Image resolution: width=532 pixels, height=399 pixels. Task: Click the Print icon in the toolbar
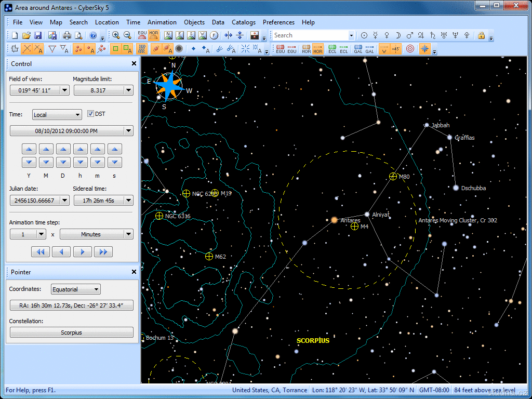point(67,35)
